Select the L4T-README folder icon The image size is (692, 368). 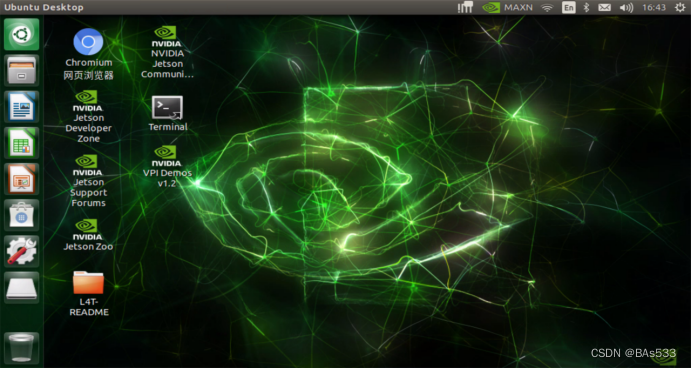point(89,293)
